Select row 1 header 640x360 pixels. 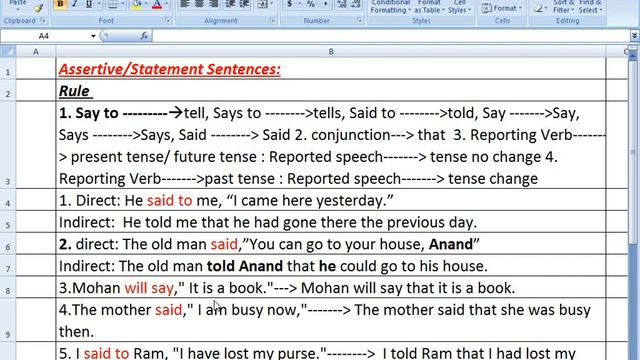(8, 68)
